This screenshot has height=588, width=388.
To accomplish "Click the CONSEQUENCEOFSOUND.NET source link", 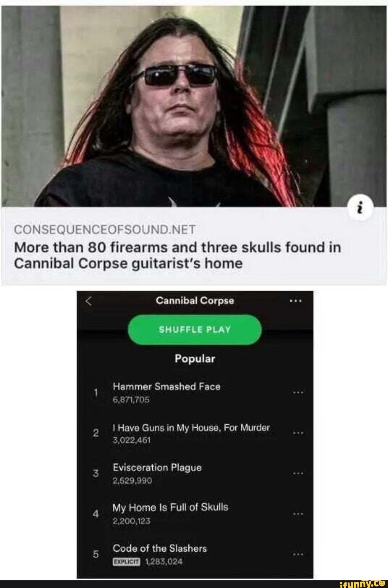I will pyautogui.click(x=105, y=229).
